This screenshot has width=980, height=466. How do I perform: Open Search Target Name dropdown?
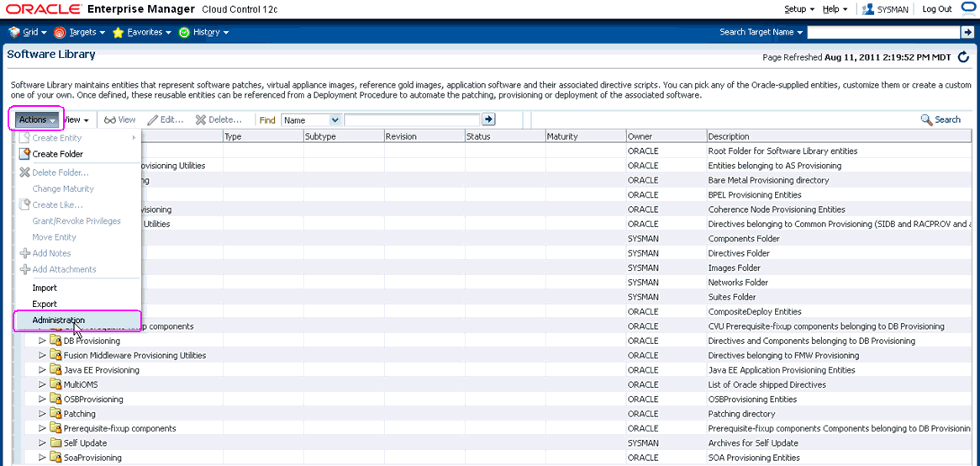(x=761, y=32)
